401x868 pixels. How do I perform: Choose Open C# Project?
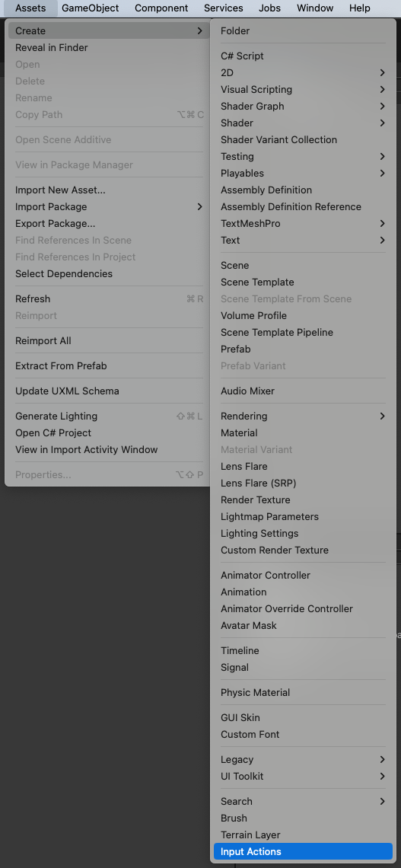point(107,433)
